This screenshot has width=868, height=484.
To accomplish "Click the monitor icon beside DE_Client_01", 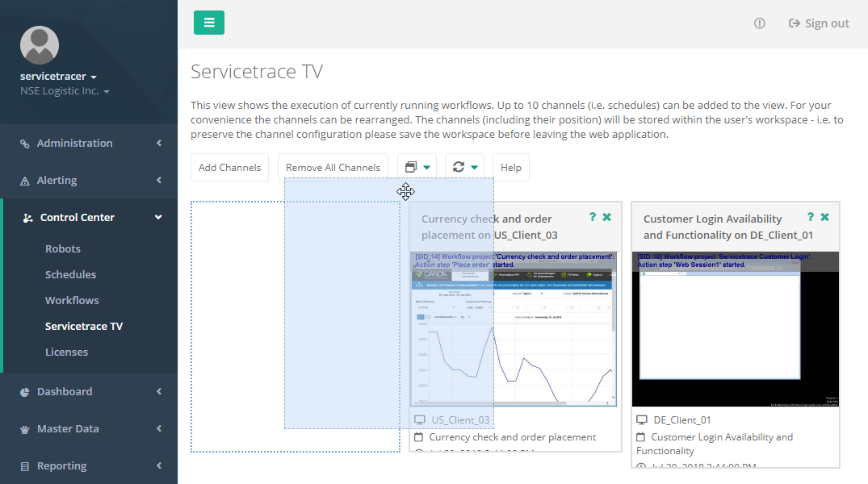I will (x=642, y=420).
